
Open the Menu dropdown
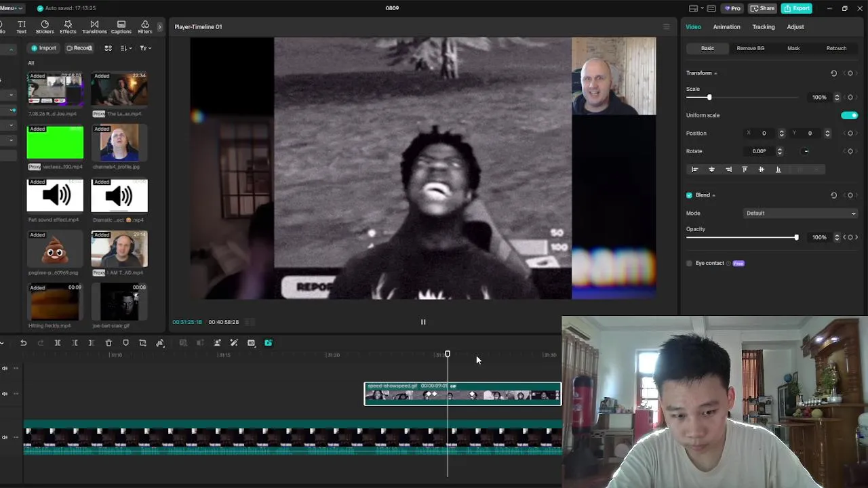coord(12,8)
